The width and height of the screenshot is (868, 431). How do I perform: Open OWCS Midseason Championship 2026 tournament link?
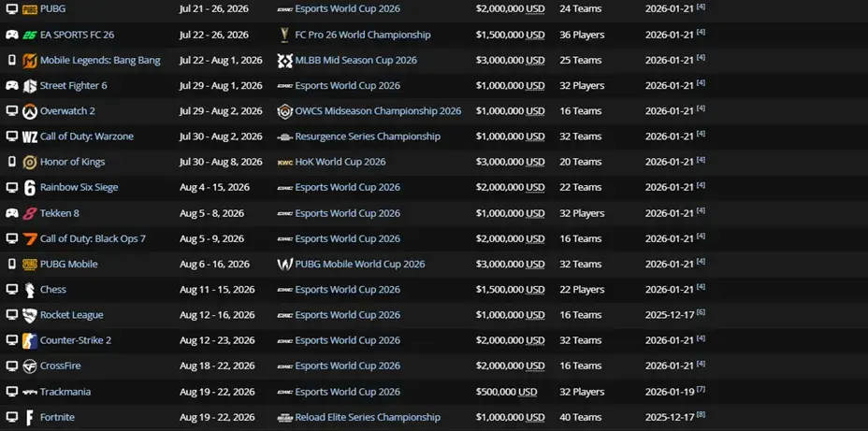378,111
